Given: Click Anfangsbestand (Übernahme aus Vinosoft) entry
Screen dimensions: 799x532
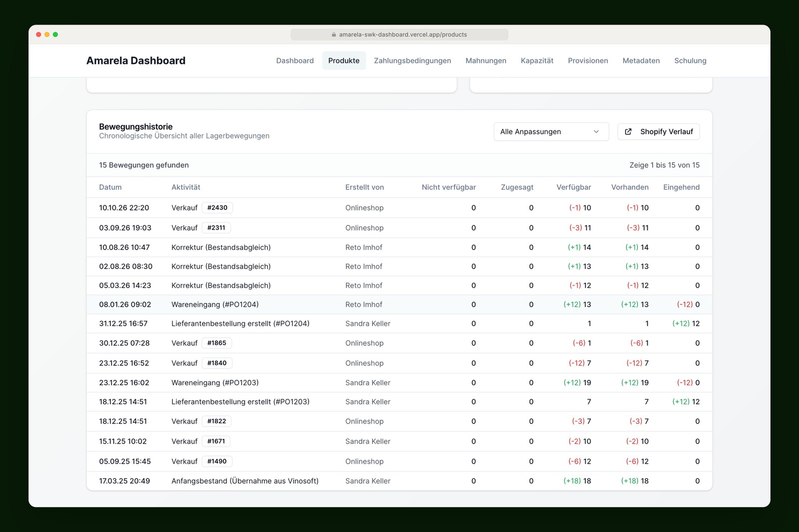Looking at the screenshot, I should (x=245, y=481).
